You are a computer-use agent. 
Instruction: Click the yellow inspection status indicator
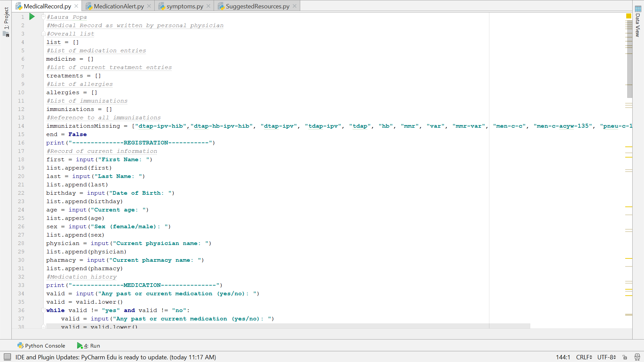click(629, 16)
